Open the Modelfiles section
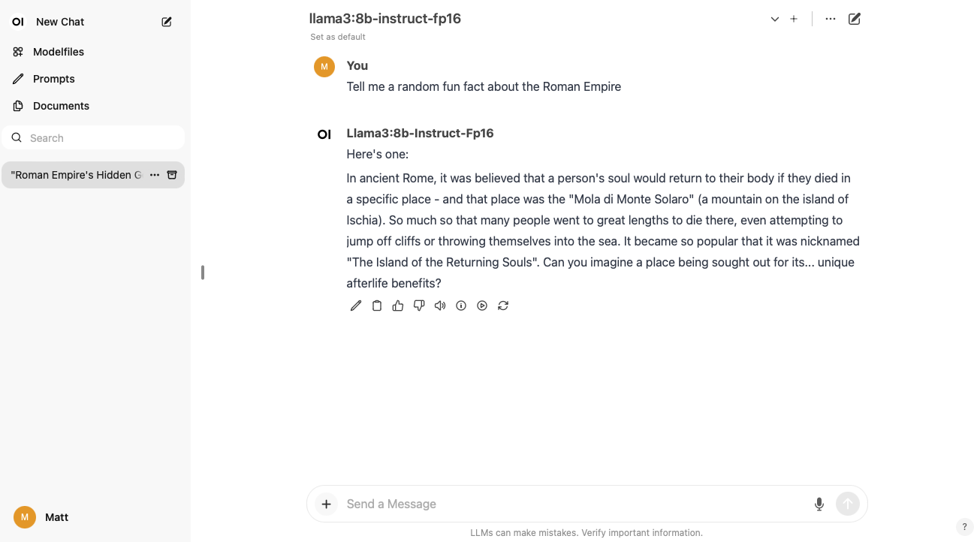Image resolution: width=980 pixels, height=542 pixels. click(58, 52)
